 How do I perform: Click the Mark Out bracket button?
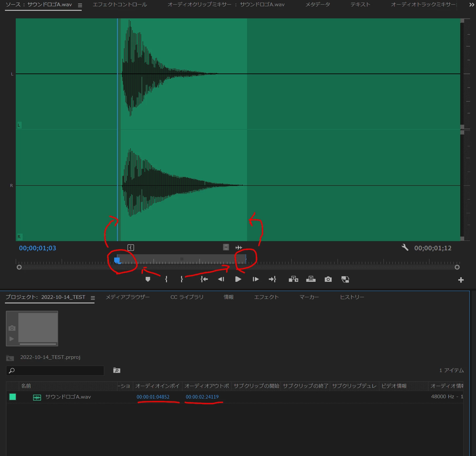point(182,279)
